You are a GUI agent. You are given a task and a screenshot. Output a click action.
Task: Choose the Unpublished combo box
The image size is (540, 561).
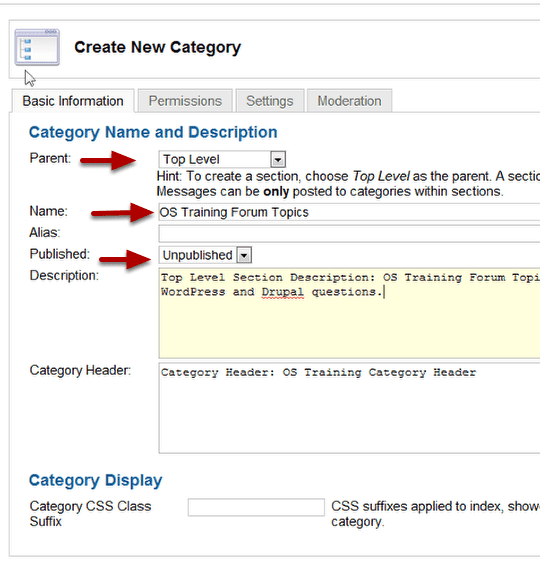click(205, 255)
